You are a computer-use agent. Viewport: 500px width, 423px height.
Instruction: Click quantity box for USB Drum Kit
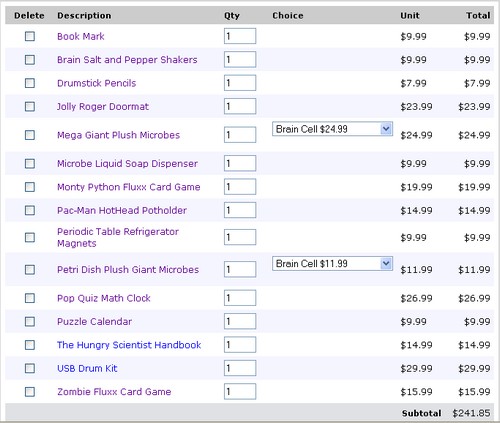pyautogui.click(x=240, y=368)
